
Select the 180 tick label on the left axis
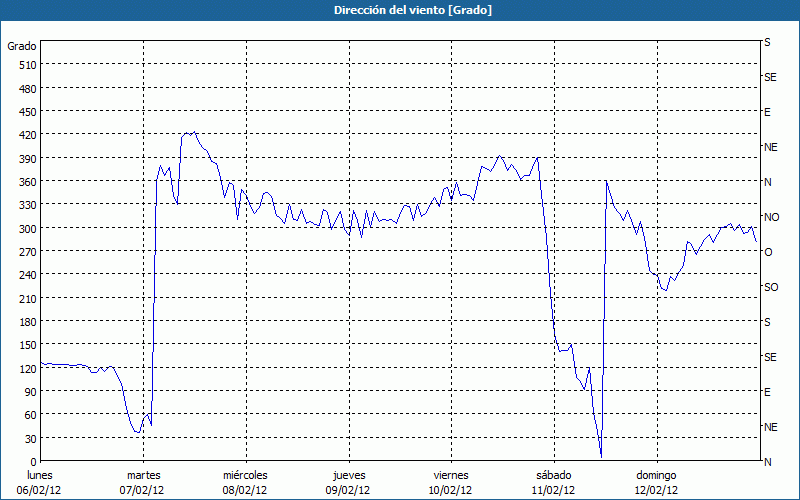coord(27,322)
